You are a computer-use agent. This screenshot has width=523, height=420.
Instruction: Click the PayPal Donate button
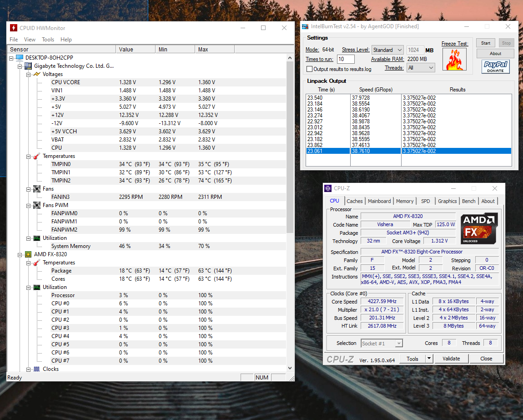click(x=495, y=66)
